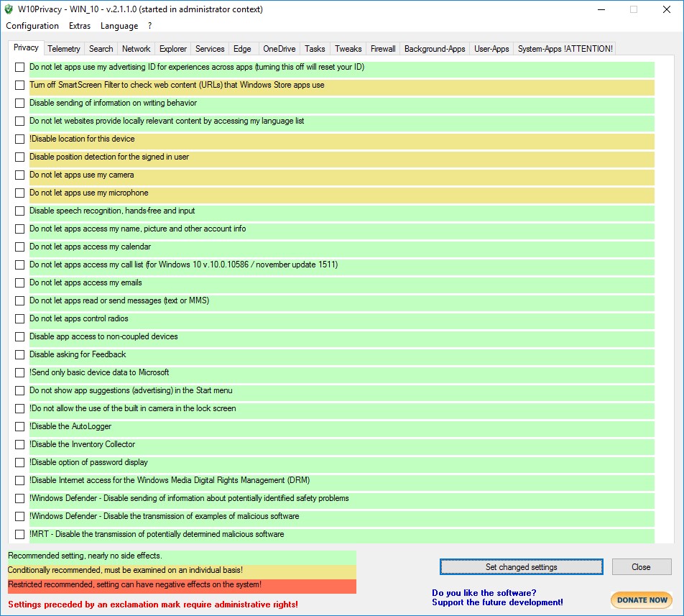Click the Close button
This screenshot has width=684, height=616.
click(641, 567)
